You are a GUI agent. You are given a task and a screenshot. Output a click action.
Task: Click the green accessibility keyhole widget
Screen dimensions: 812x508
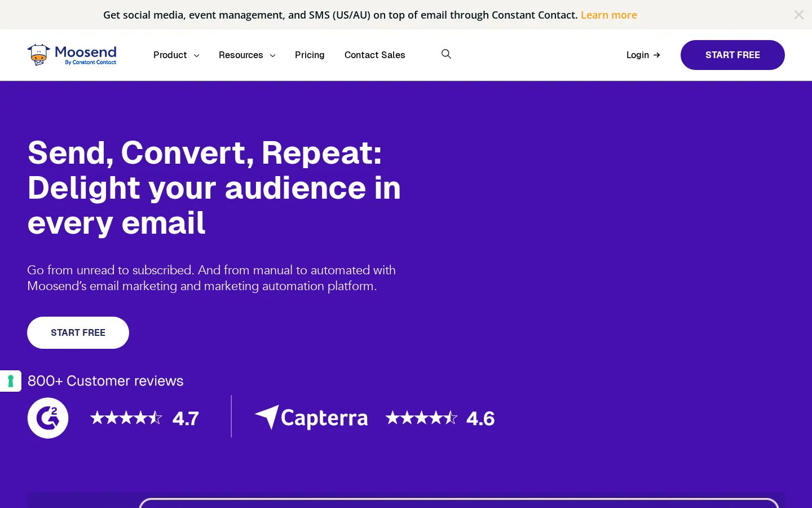click(11, 381)
